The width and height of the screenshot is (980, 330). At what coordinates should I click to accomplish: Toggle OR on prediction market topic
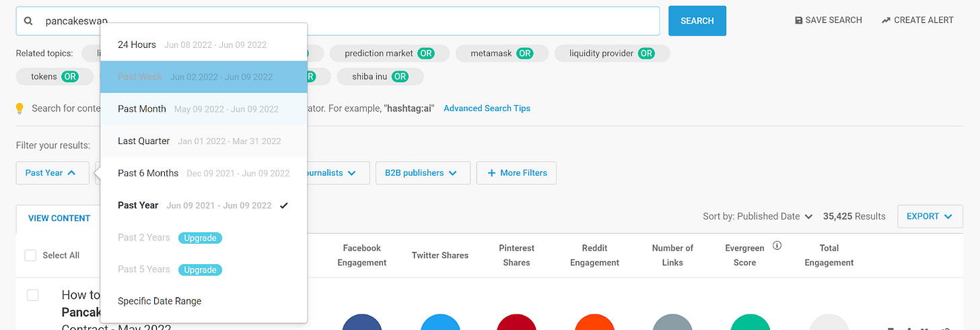[x=425, y=53]
